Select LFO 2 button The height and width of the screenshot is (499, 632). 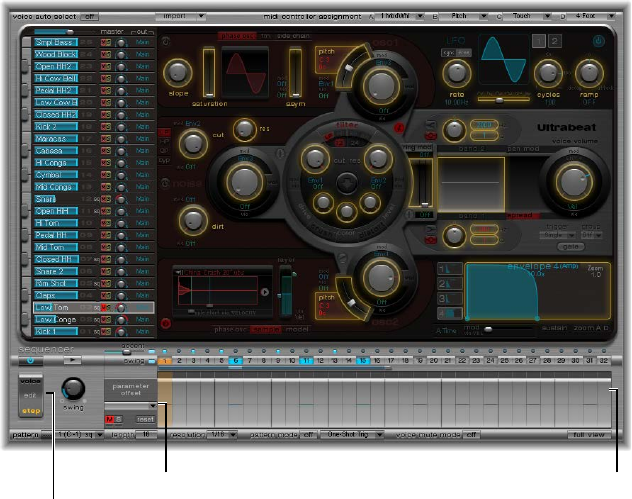click(555, 41)
